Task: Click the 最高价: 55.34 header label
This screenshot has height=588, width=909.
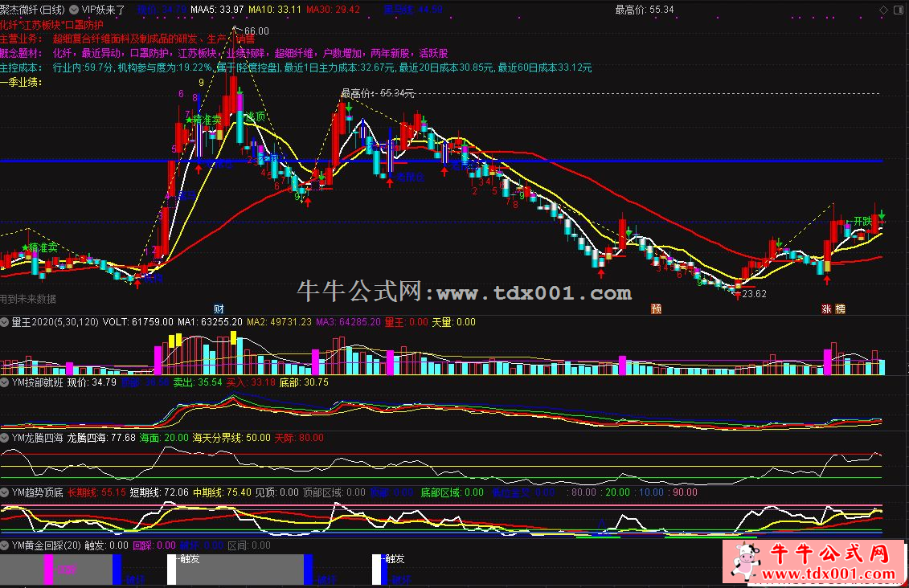Action: (x=645, y=10)
